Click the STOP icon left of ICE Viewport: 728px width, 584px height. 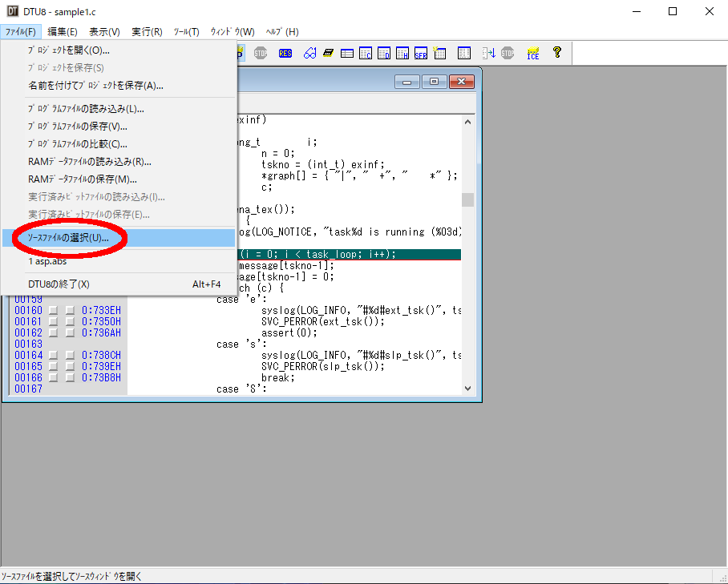pos(508,53)
